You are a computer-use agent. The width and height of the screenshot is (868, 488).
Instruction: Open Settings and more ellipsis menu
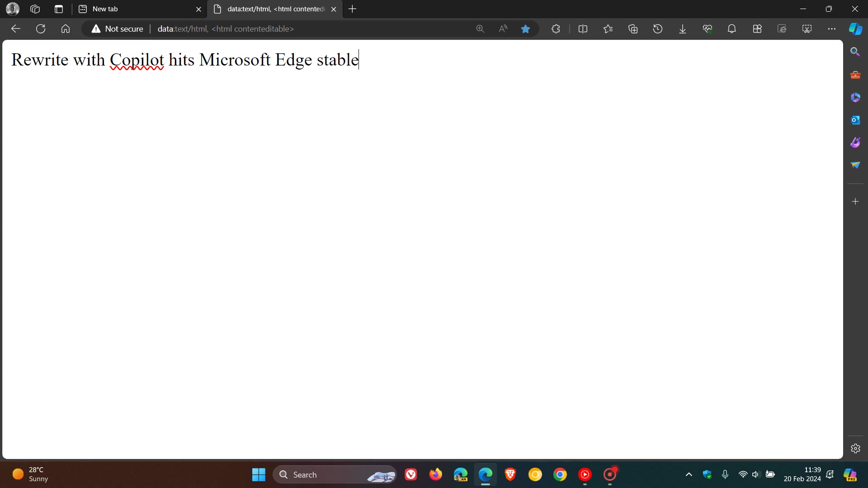(832, 29)
